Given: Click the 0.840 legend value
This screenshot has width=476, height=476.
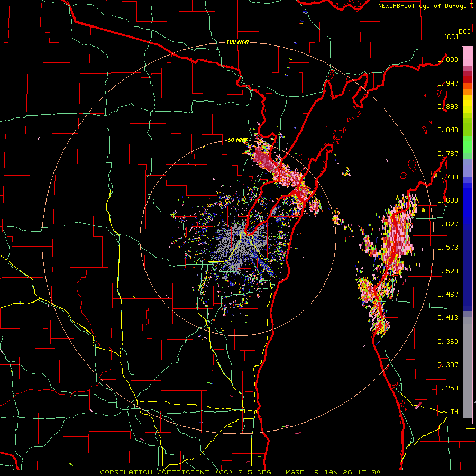Looking at the screenshot, I should tap(448, 130).
